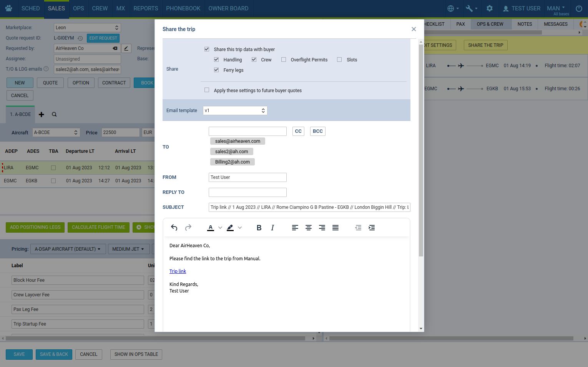588x367 pixels.
Task: Open the REPORTS menu
Action: [x=146, y=8]
